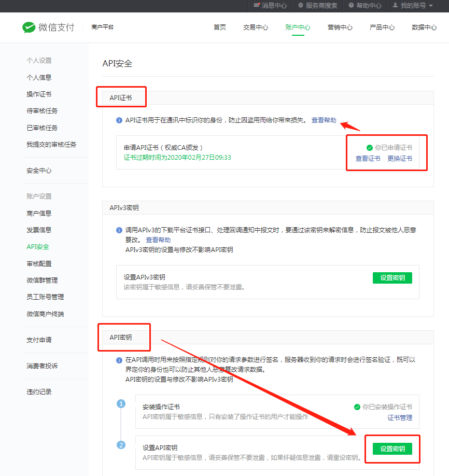Go to the 首页 tab
Screen dimensions: 449x476
[220, 27]
